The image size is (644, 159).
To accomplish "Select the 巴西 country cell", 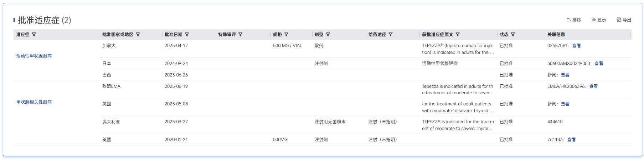I will pyautogui.click(x=107, y=75).
